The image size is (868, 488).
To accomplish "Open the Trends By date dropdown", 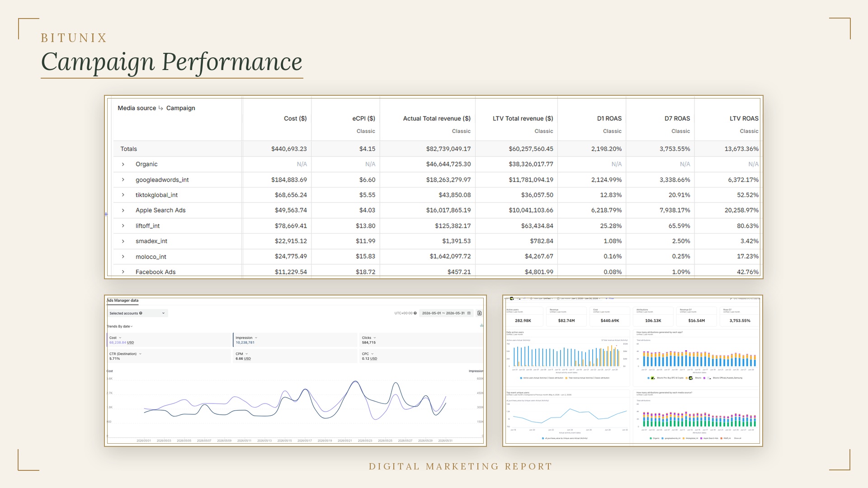I will pyautogui.click(x=120, y=326).
